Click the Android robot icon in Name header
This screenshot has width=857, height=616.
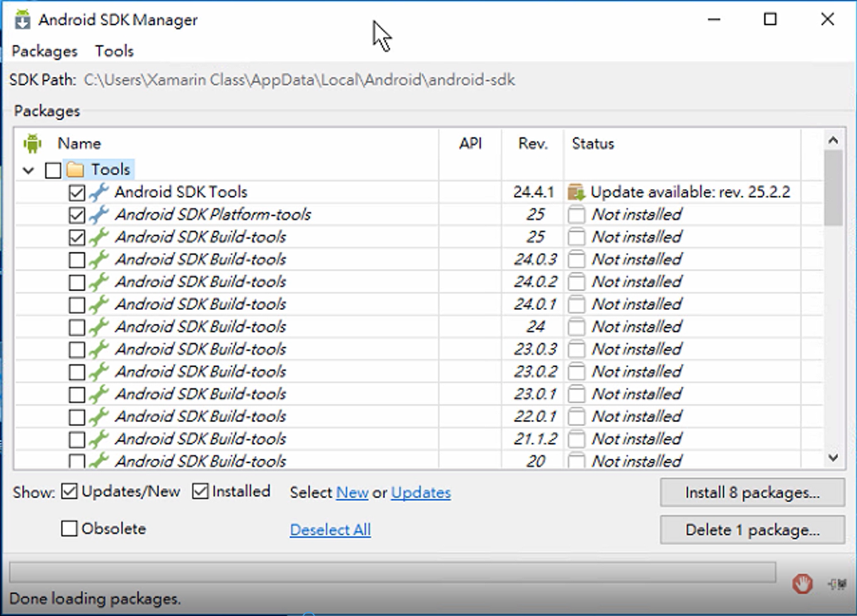[x=32, y=144]
